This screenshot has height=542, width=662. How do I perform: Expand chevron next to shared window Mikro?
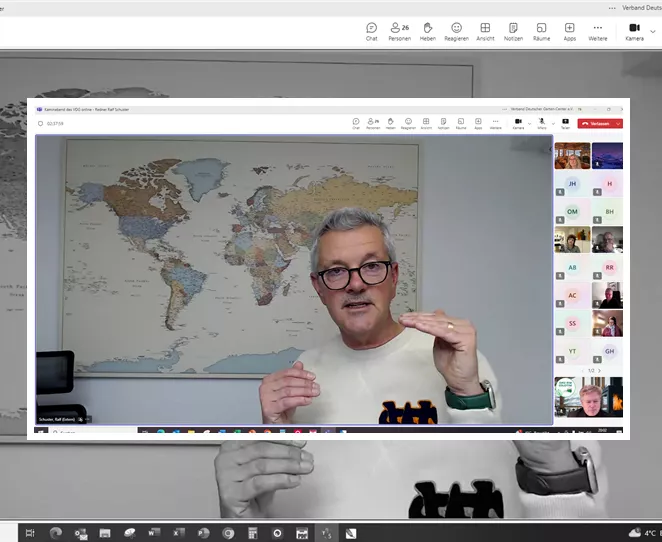[553, 124]
